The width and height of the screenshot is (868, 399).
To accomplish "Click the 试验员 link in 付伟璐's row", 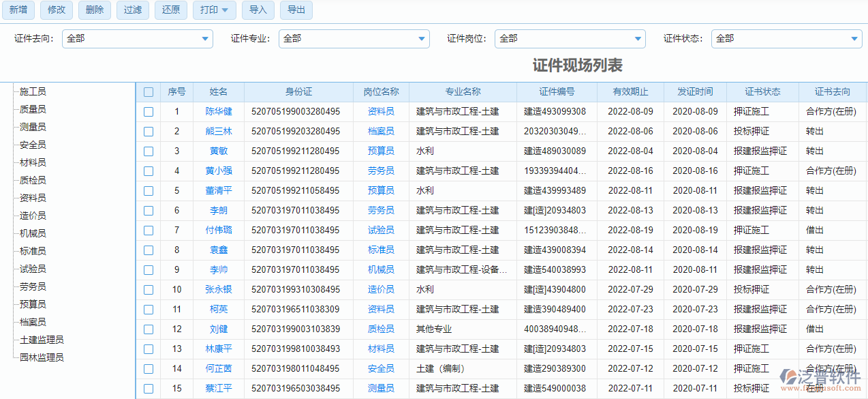I will pos(380,230).
